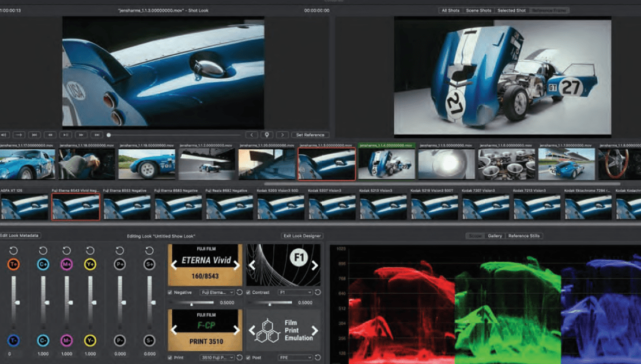Screen dimensions: 641x364
Task: Reset the Contrast setting beside F1 dropdown
Action: tap(318, 292)
